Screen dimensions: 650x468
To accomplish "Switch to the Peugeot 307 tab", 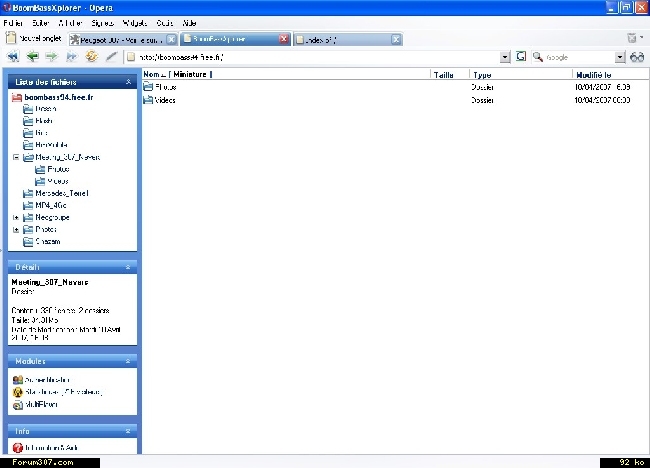I will 121,40.
